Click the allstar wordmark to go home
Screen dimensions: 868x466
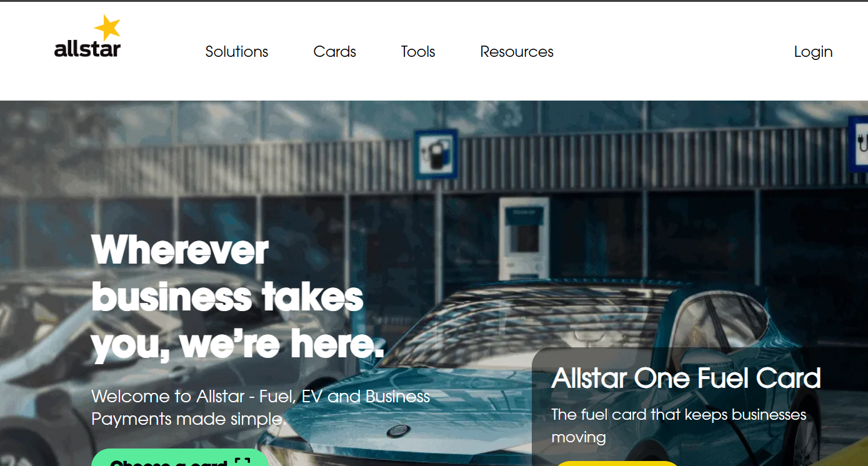(87, 49)
